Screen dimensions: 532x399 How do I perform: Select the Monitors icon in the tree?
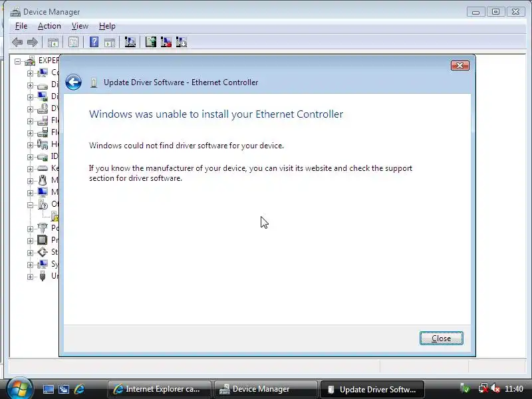[43, 192]
